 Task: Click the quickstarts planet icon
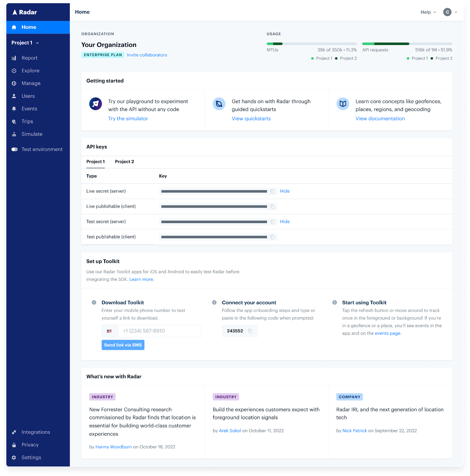click(x=219, y=104)
